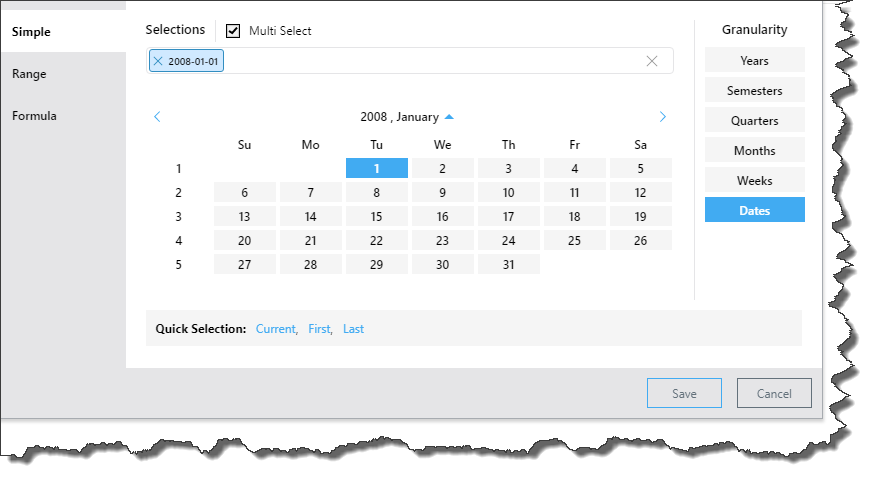877x481 pixels.
Task: Click the First quick selection link
Action: (319, 329)
